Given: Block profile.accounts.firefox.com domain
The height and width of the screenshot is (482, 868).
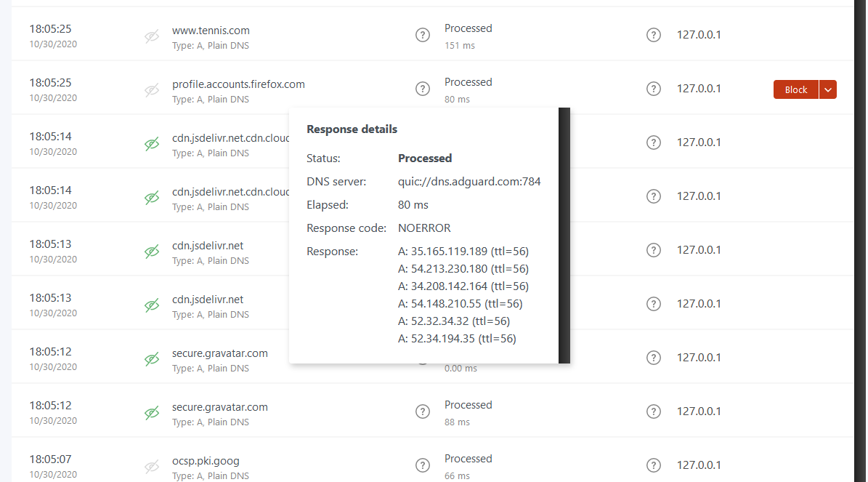Looking at the screenshot, I should (x=795, y=89).
